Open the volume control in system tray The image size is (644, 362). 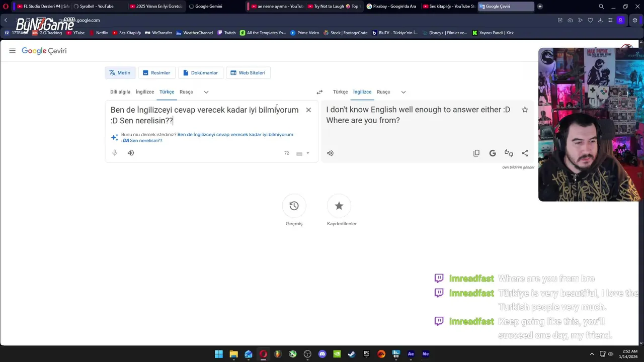pyautogui.click(x=610, y=354)
